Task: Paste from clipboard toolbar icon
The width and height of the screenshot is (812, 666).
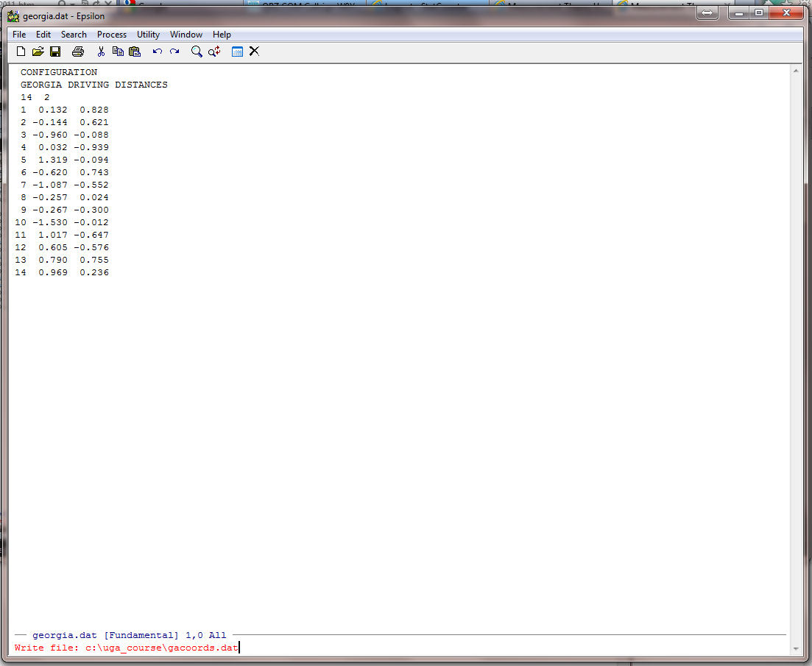Action: pos(135,52)
